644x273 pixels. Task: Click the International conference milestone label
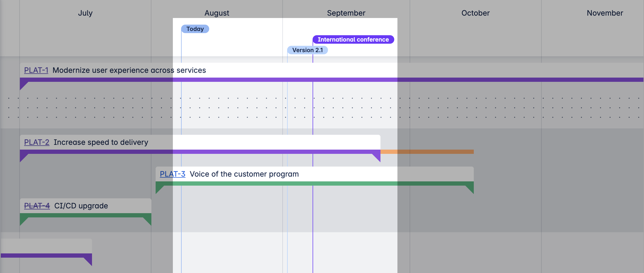point(353,39)
